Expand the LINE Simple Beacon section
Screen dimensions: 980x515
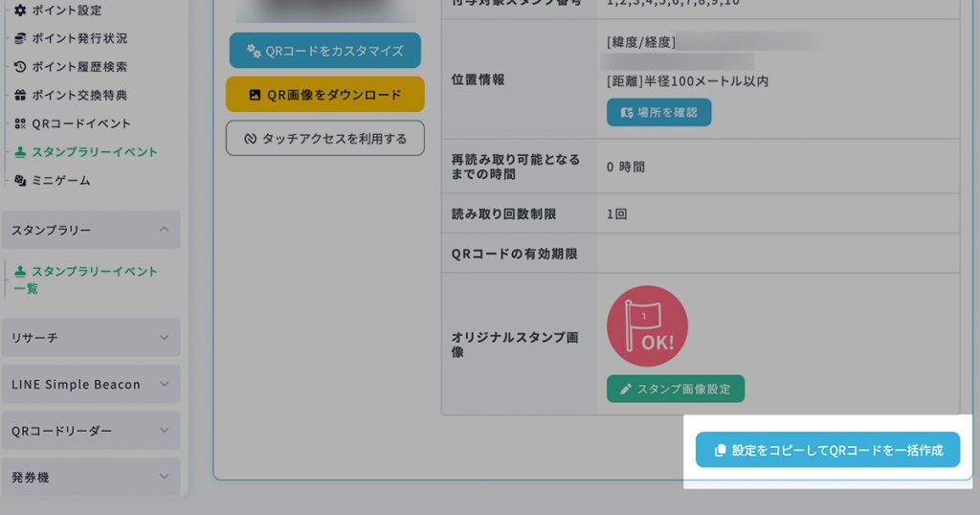click(x=164, y=384)
